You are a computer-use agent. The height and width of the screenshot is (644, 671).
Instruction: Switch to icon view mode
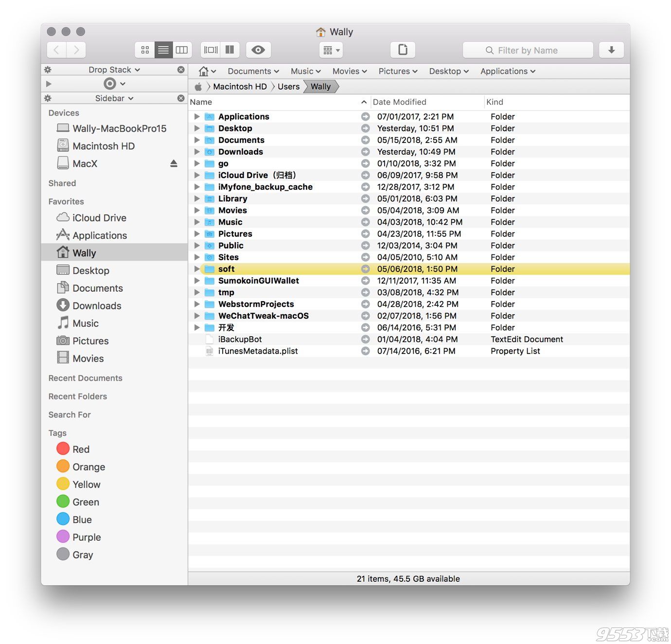145,50
